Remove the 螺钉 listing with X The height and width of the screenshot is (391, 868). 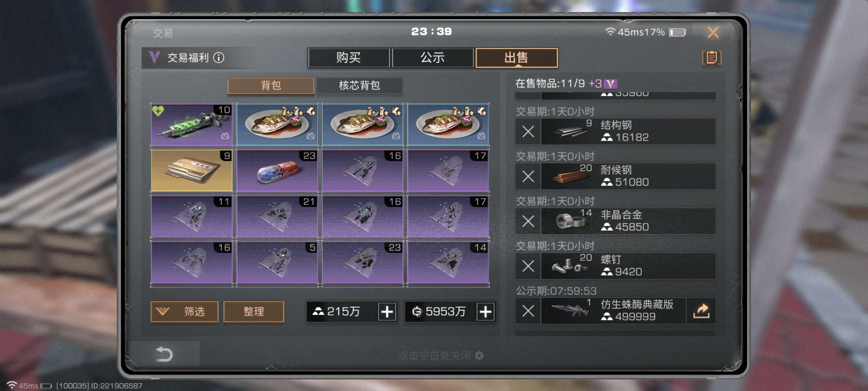(528, 266)
